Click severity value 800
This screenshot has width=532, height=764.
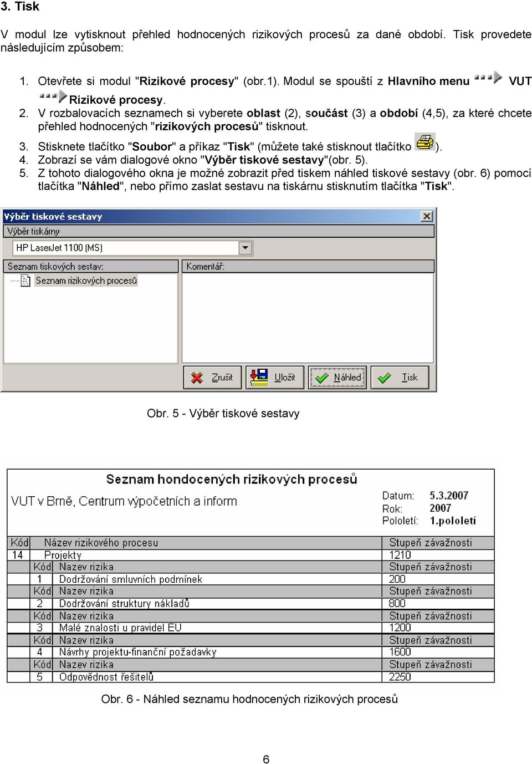397,603
